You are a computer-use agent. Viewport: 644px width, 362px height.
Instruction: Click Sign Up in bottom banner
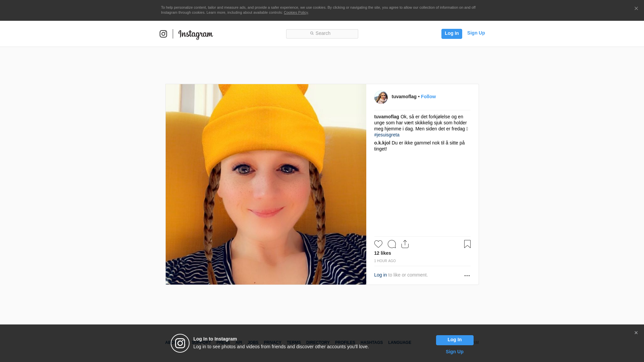click(454, 352)
